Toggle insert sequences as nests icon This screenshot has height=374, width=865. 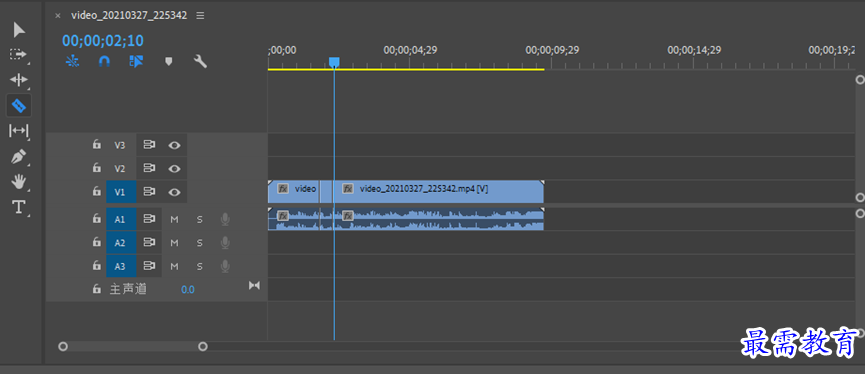pos(72,61)
